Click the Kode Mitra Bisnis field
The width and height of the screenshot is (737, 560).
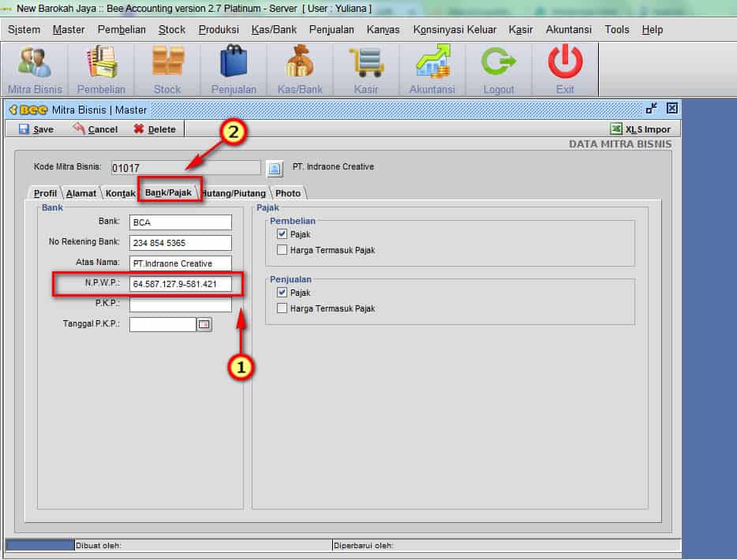185,168
